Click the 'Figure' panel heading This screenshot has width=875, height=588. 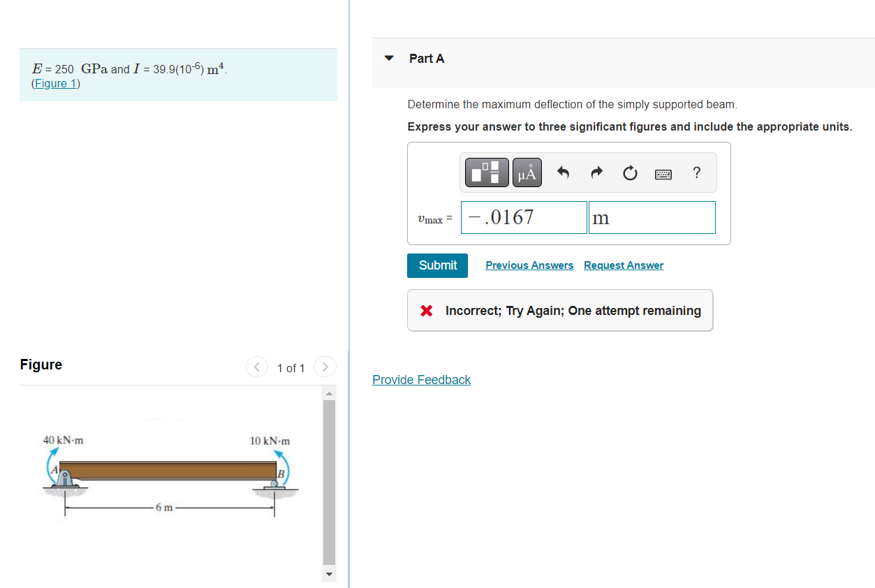coord(41,365)
